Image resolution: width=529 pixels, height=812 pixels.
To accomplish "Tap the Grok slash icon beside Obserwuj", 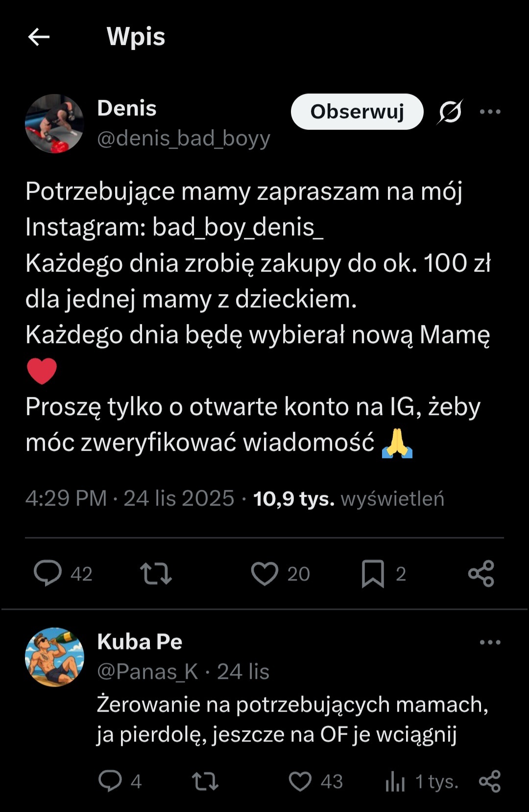I will click(x=450, y=112).
